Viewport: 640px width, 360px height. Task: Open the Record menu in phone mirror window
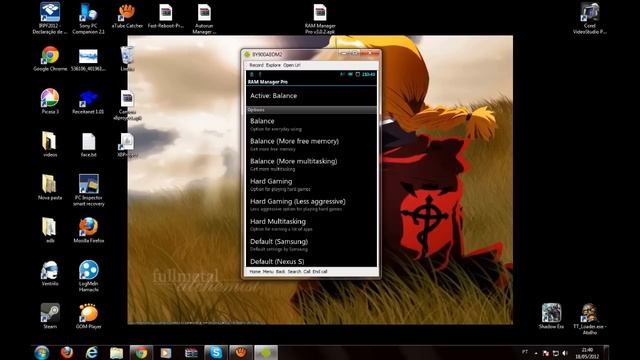256,65
